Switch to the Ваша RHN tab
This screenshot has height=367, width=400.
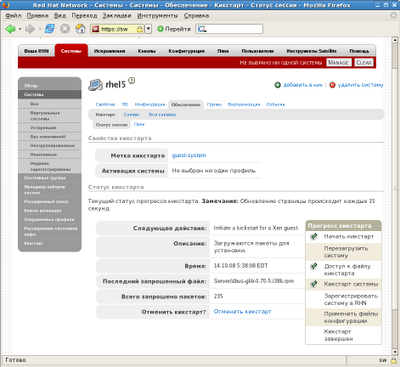point(36,51)
